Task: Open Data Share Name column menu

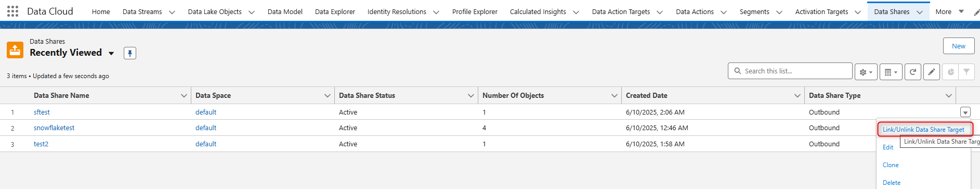Action: [x=184, y=95]
